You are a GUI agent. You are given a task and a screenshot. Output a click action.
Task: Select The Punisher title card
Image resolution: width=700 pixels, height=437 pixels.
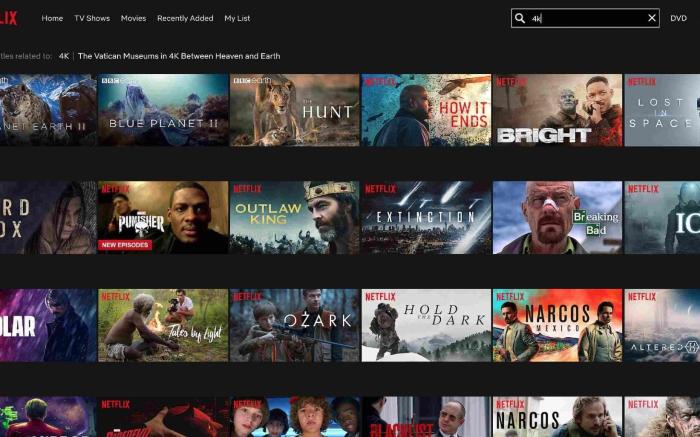click(x=163, y=217)
